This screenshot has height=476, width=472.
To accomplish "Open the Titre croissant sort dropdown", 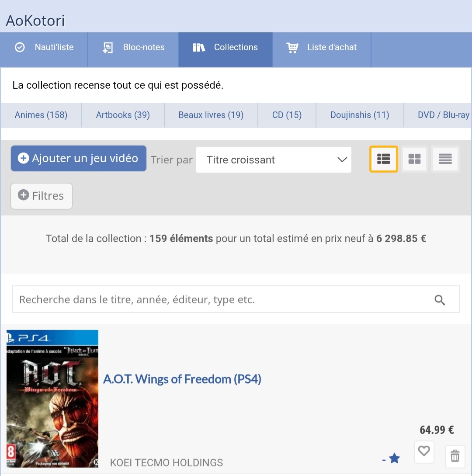I will pos(274,160).
